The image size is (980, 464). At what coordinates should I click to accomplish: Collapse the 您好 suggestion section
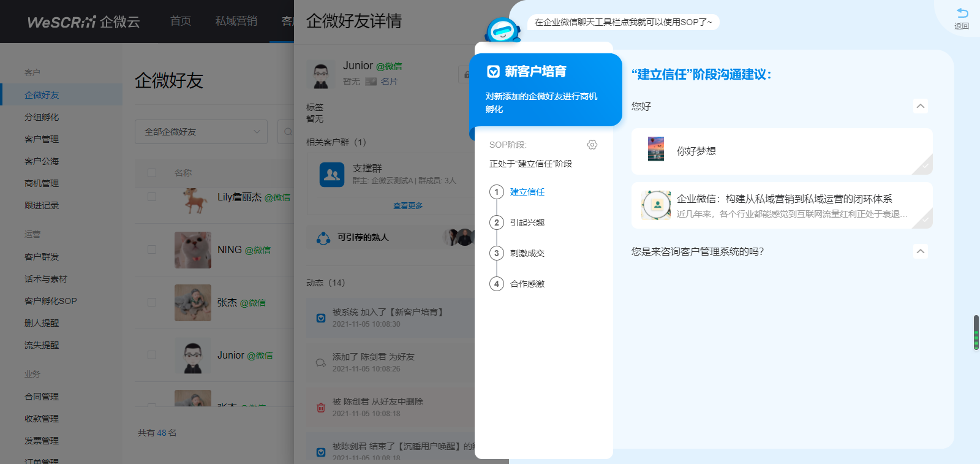click(x=920, y=106)
